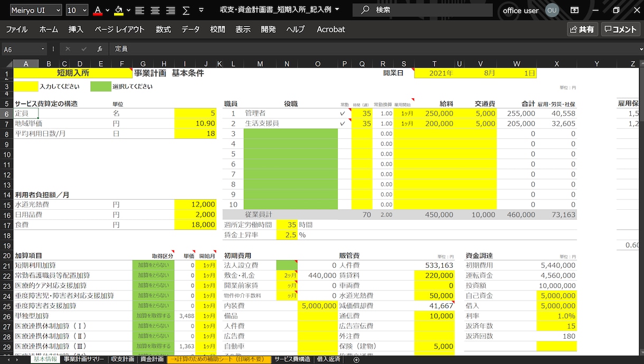Click the 検索 search box
Viewport: 644px width, 364px height.
[x=422, y=10]
